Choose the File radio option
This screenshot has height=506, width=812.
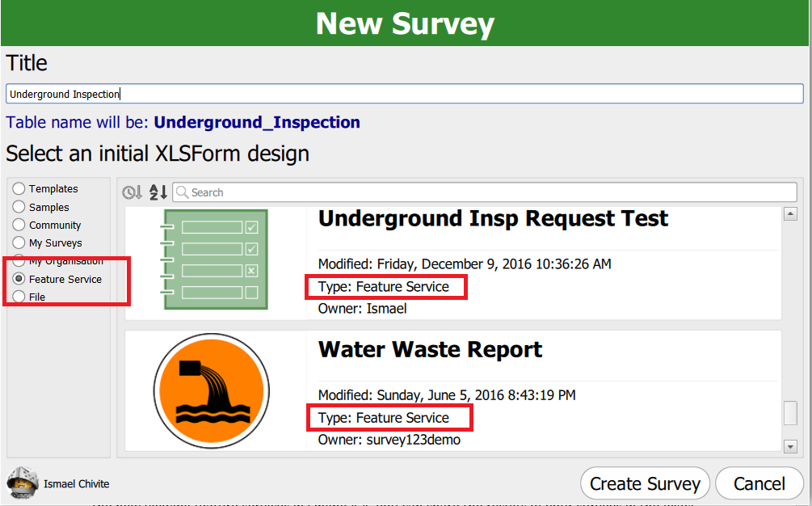19,297
